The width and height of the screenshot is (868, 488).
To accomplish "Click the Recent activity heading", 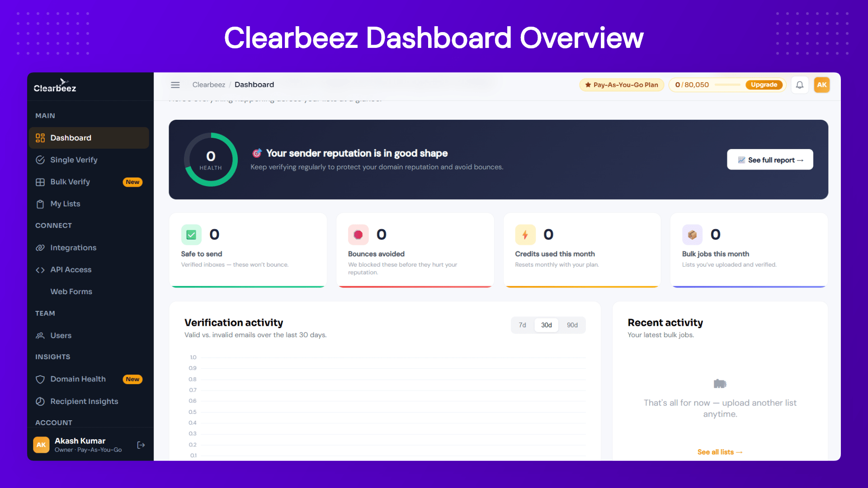I will pos(665,323).
